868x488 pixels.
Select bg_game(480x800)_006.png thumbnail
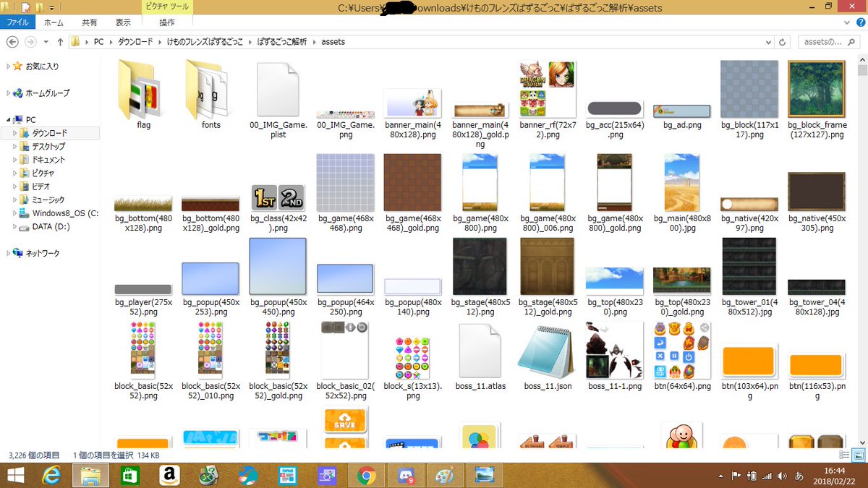[x=548, y=182]
